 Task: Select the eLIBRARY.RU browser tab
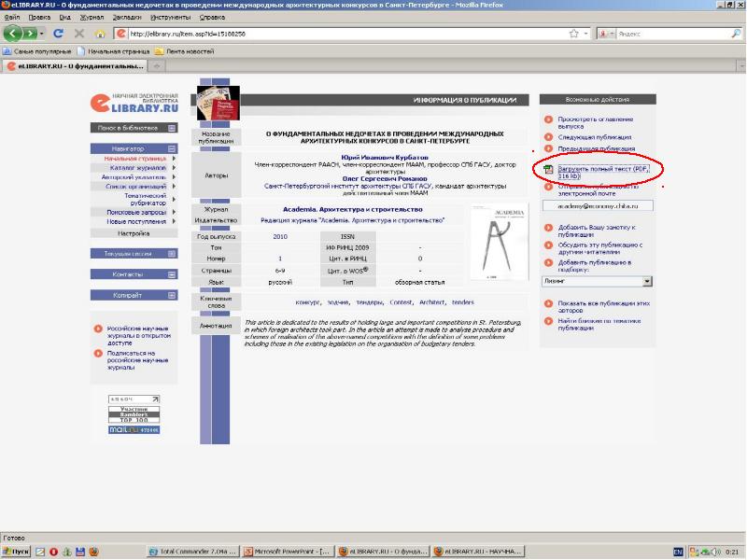point(76,66)
